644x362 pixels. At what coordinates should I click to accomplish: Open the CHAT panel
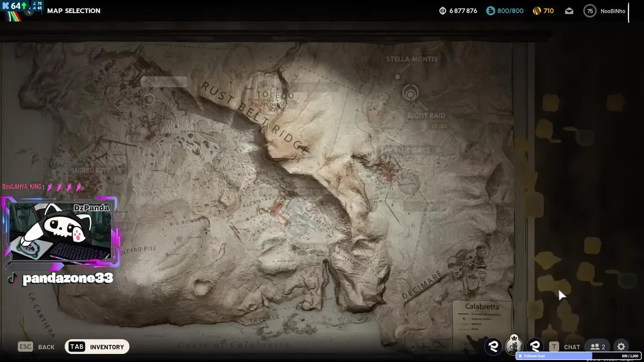click(x=572, y=347)
